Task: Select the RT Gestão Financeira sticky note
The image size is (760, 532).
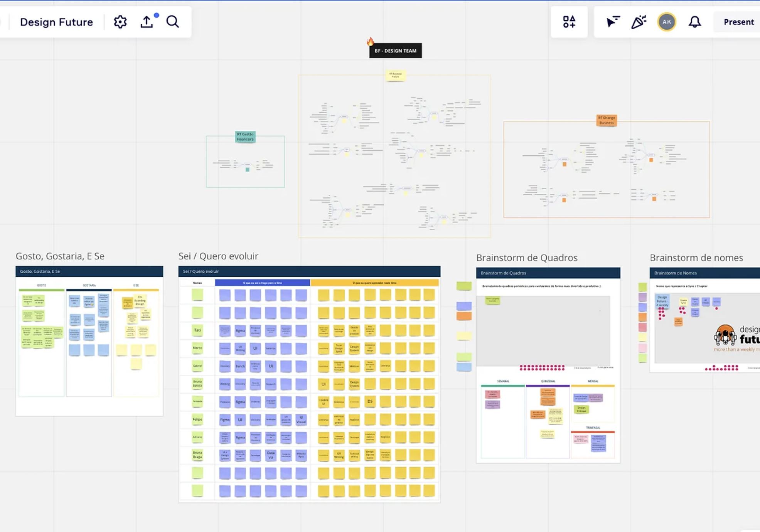Action: (x=245, y=137)
